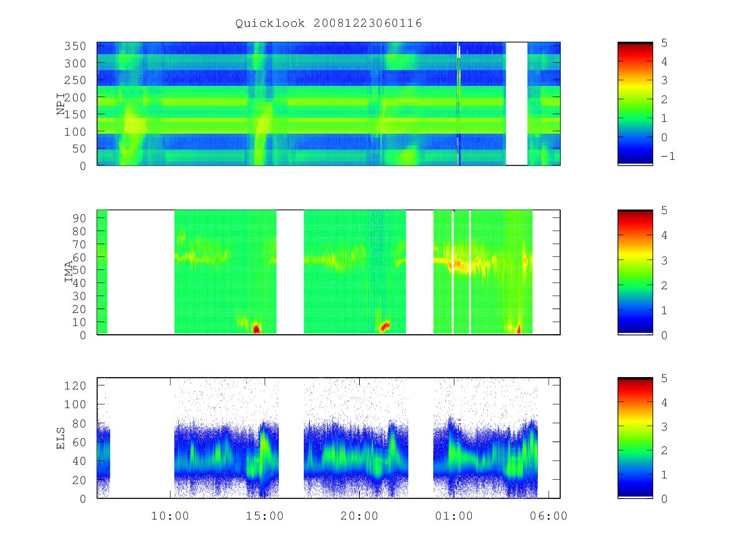Screen dimensions: 747x560
Task: Click the "10:00" time axis label
Action: [170, 516]
